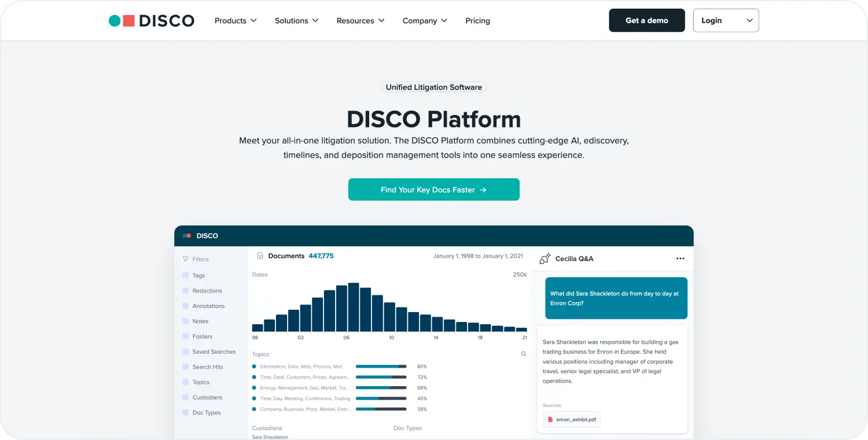Open the Solutions menu

pyautogui.click(x=297, y=21)
